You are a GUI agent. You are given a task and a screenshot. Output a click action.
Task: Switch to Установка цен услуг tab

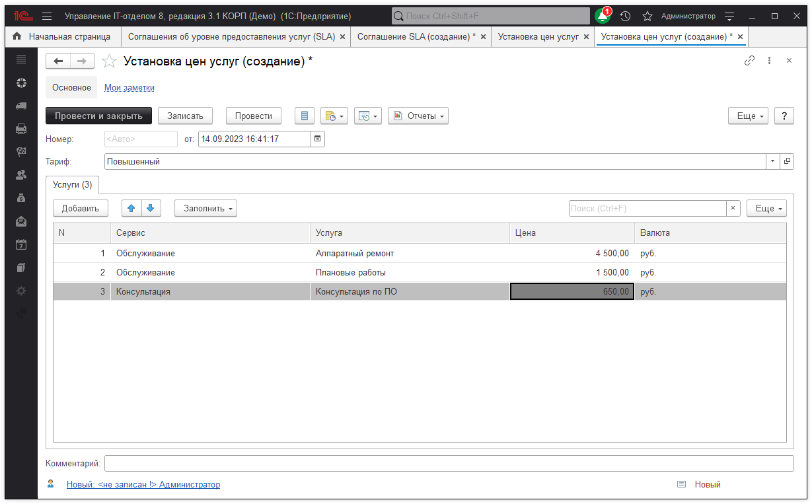pyautogui.click(x=538, y=37)
